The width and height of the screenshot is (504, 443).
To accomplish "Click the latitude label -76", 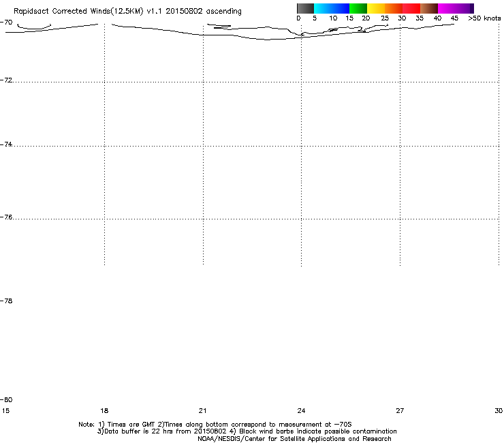I will pyautogui.click(x=6, y=217).
